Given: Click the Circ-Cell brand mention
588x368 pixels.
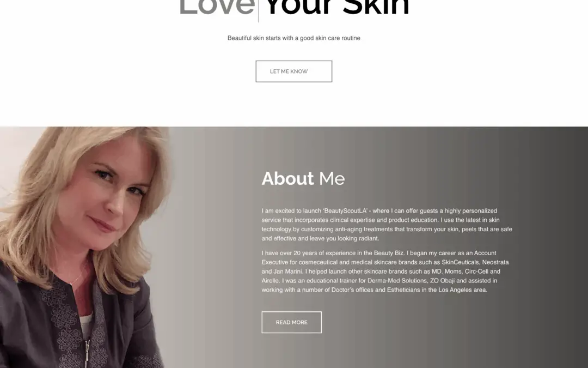Looking at the screenshot, I should point(476,271).
